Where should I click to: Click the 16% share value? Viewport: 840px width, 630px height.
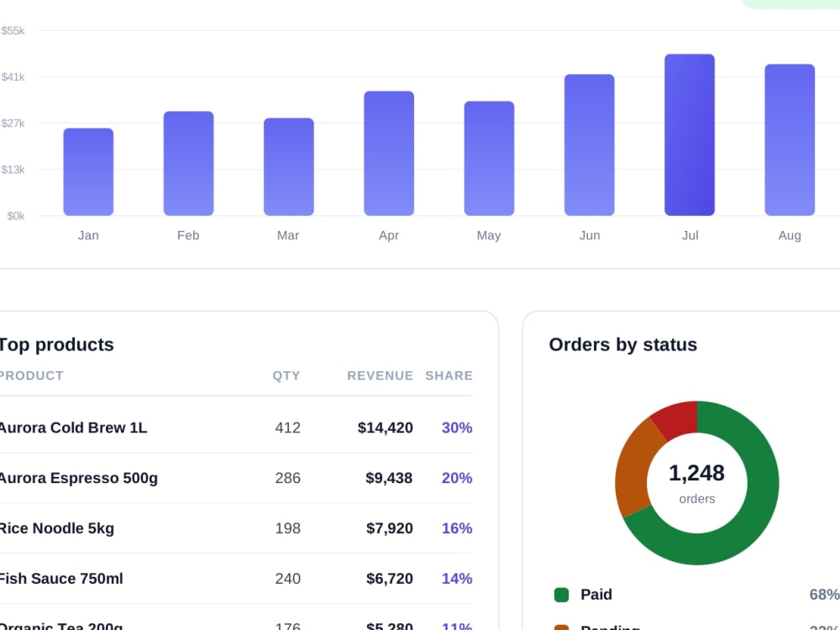point(457,528)
